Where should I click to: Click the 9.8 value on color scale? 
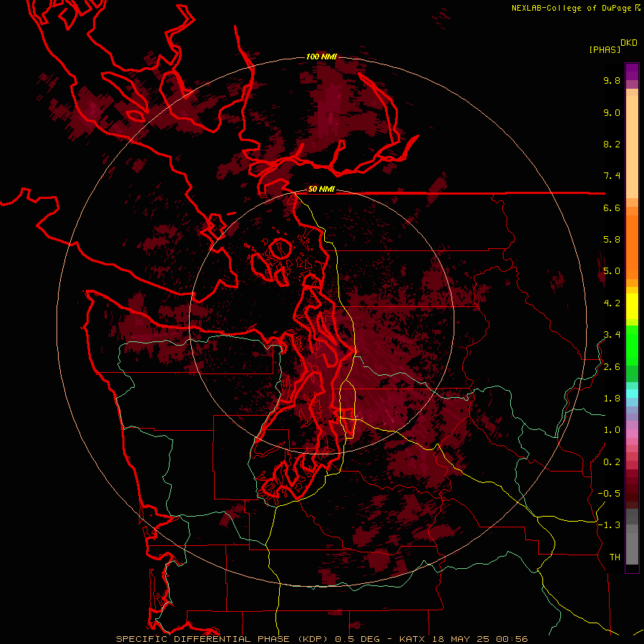pos(612,80)
